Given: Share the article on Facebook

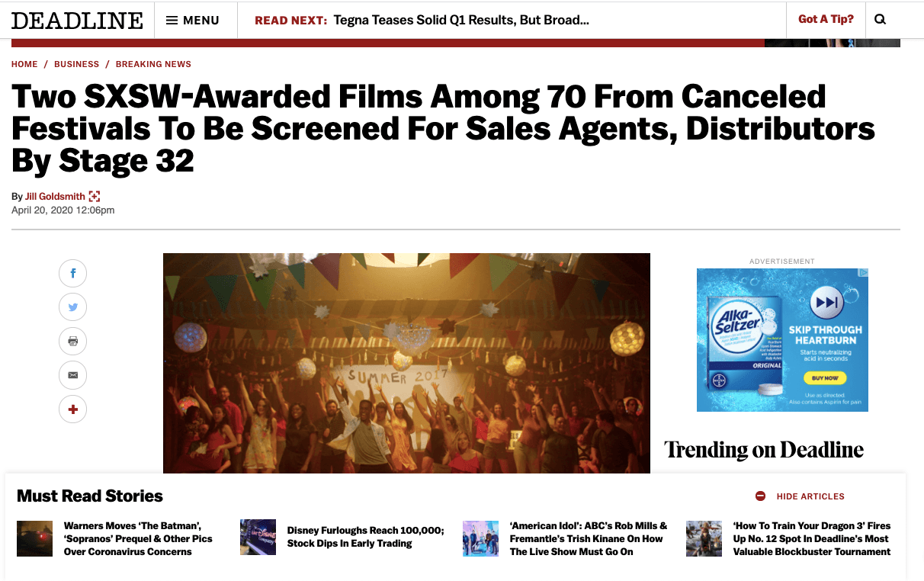Looking at the screenshot, I should 72,273.
